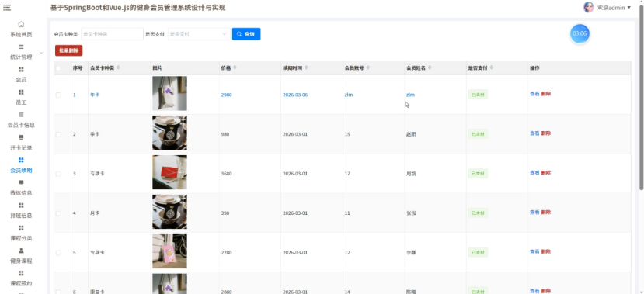Screen dimensions: 644x294
Task: Click 查看 for the 年卡 row
Action: tap(534, 94)
